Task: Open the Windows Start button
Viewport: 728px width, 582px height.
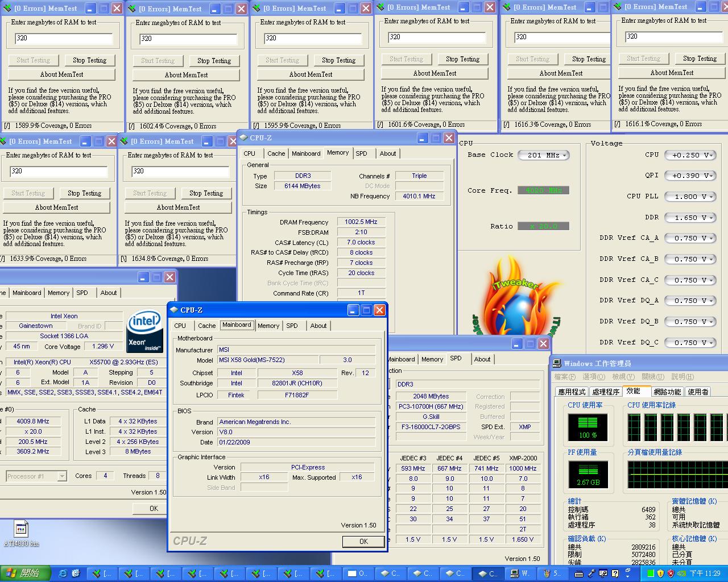Action: (25, 573)
